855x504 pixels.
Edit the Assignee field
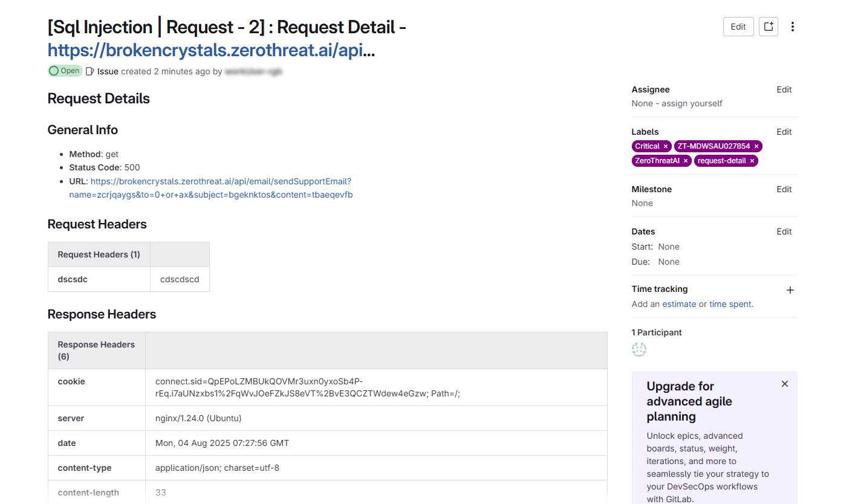coord(784,89)
